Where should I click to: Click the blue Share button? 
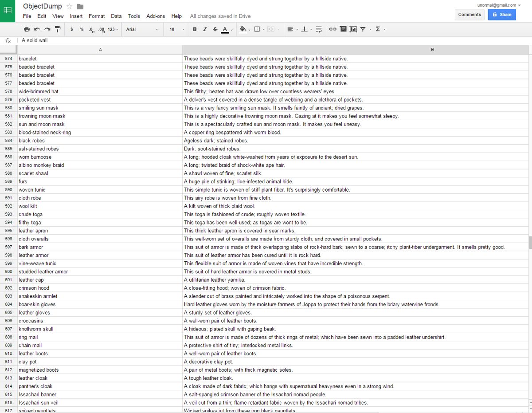(x=502, y=15)
